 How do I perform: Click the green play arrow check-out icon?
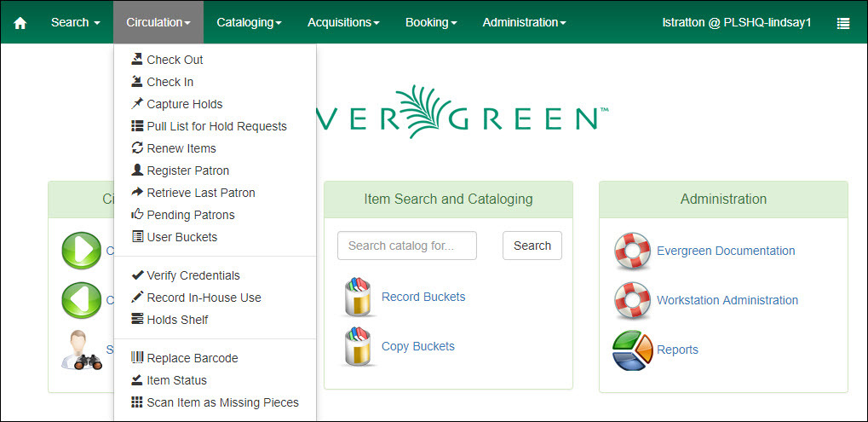82,251
